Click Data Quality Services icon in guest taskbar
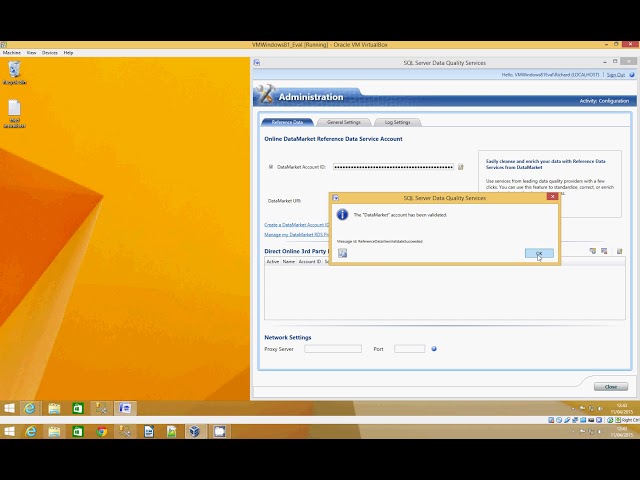 [x=125, y=408]
